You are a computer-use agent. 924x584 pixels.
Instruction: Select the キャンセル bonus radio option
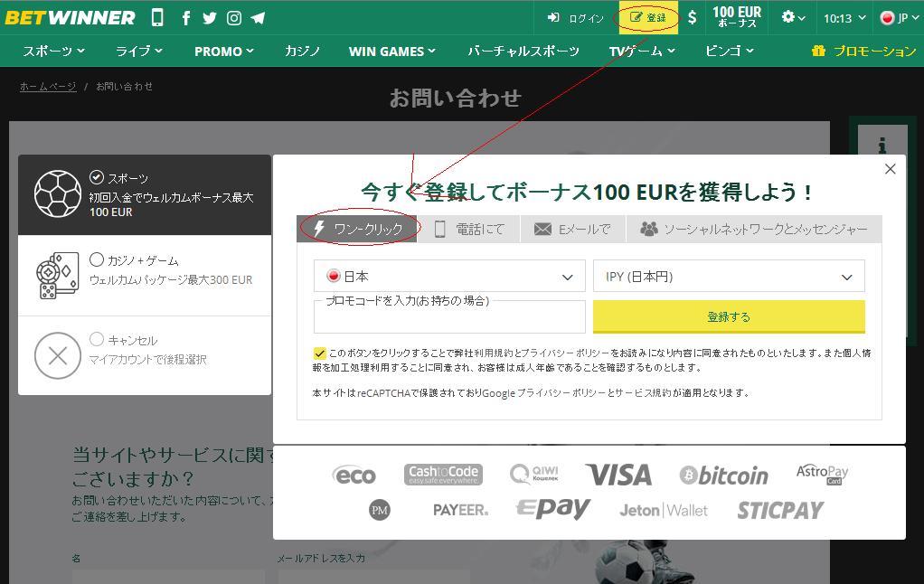(x=97, y=339)
